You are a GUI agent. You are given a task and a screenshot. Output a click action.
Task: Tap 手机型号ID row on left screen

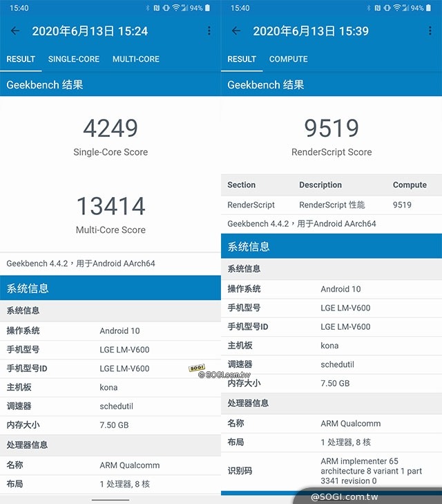[110, 368]
